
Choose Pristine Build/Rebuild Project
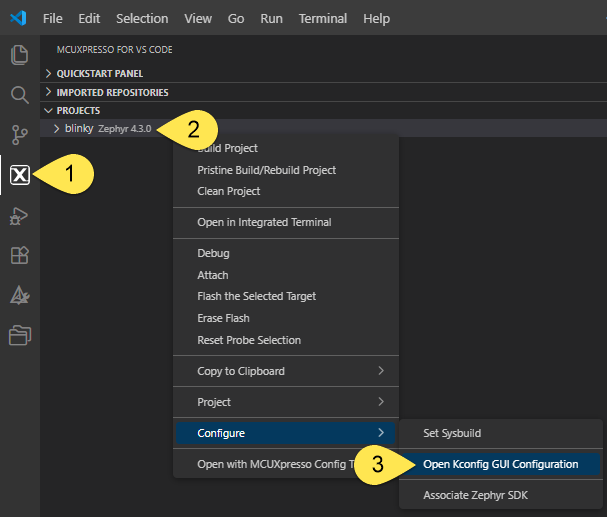(x=266, y=170)
